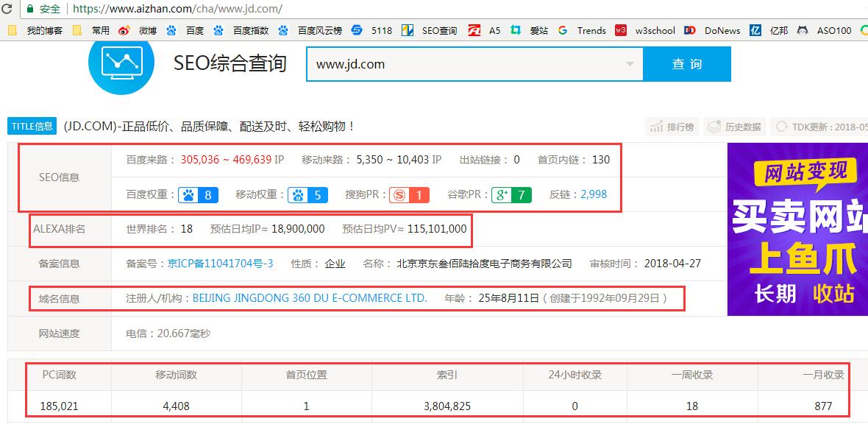The image size is (868, 427).
Task: Click the 谷歌PR badge showing 7
Action: tap(511, 195)
